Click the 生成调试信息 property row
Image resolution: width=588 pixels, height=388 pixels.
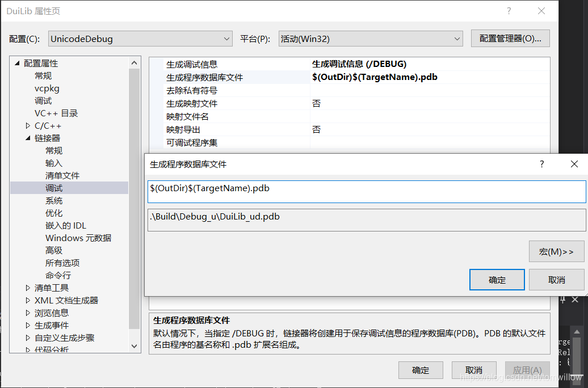click(x=356, y=64)
